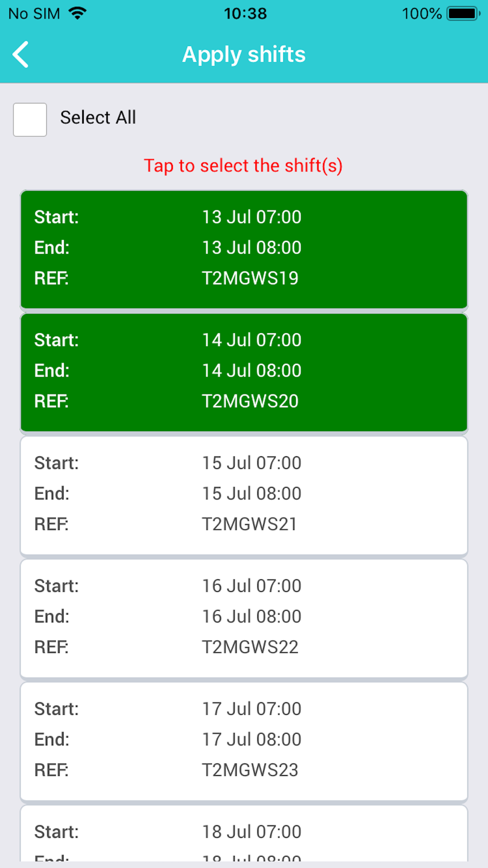The height and width of the screenshot is (868, 488).
Task: Tap the battery indicator icon
Action: [x=464, y=13]
